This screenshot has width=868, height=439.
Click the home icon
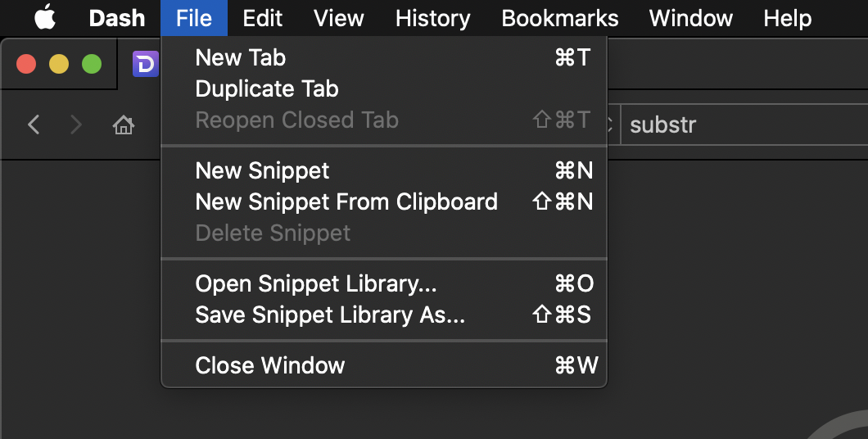[123, 125]
